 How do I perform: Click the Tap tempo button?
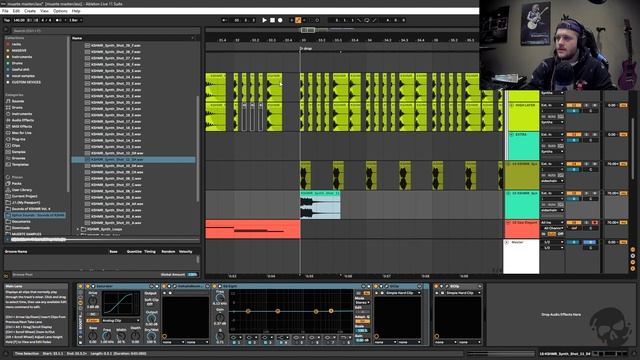pyautogui.click(x=7, y=20)
